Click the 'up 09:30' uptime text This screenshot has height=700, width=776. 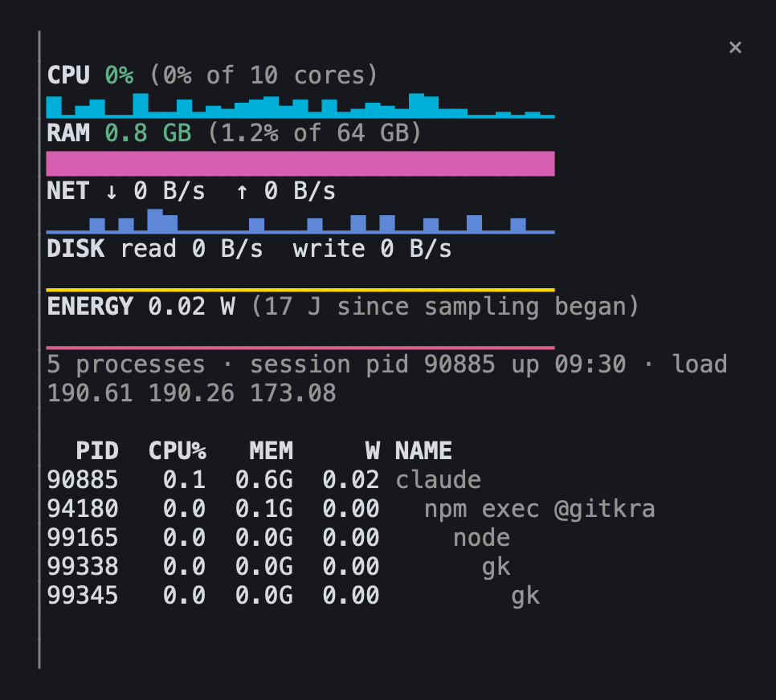click(x=569, y=365)
